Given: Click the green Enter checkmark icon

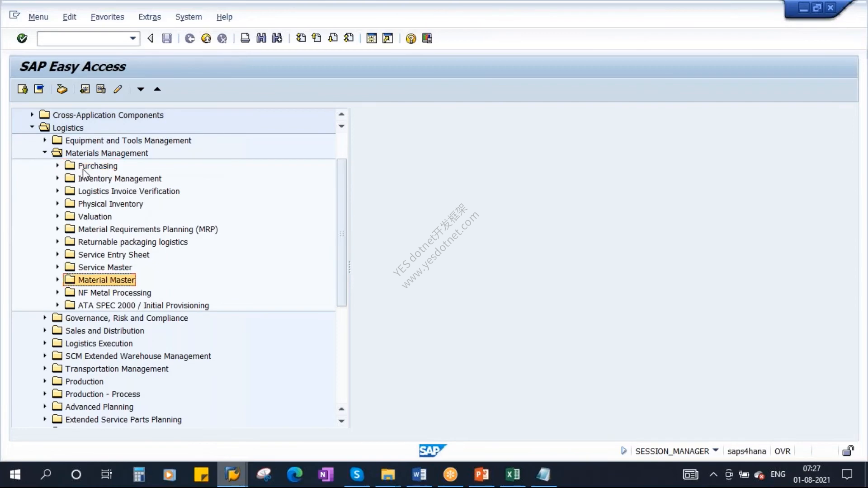Looking at the screenshot, I should point(22,38).
